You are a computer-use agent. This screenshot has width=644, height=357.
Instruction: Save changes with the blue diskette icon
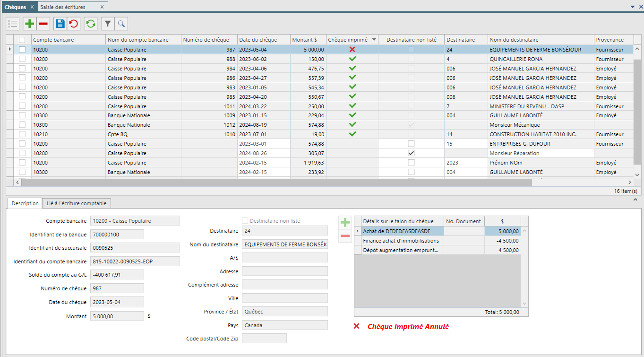point(60,24)
